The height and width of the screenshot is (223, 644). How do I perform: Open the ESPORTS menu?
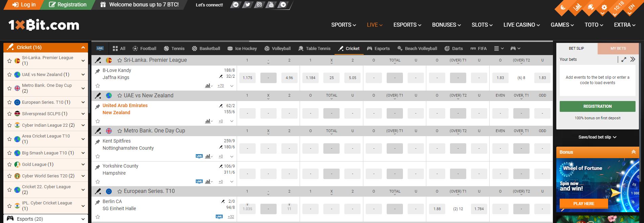coord(407,25)
